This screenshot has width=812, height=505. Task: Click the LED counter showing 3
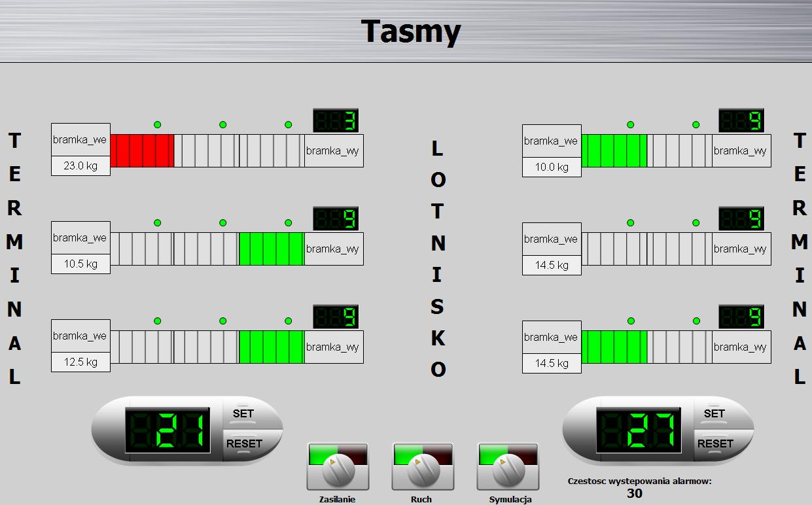[336, 120]
